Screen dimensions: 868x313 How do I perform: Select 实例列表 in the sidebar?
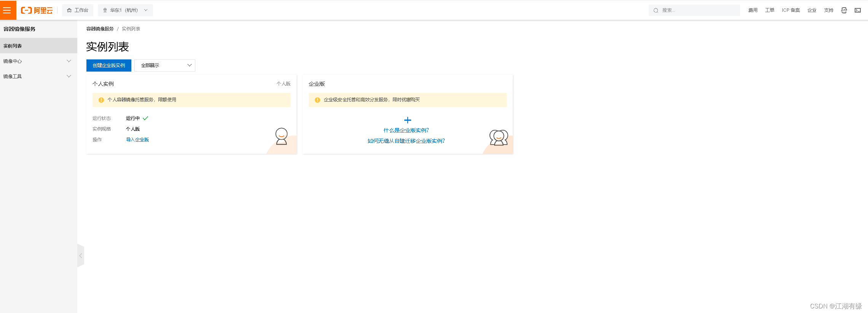pyautogui.click(x=38, y=46)
